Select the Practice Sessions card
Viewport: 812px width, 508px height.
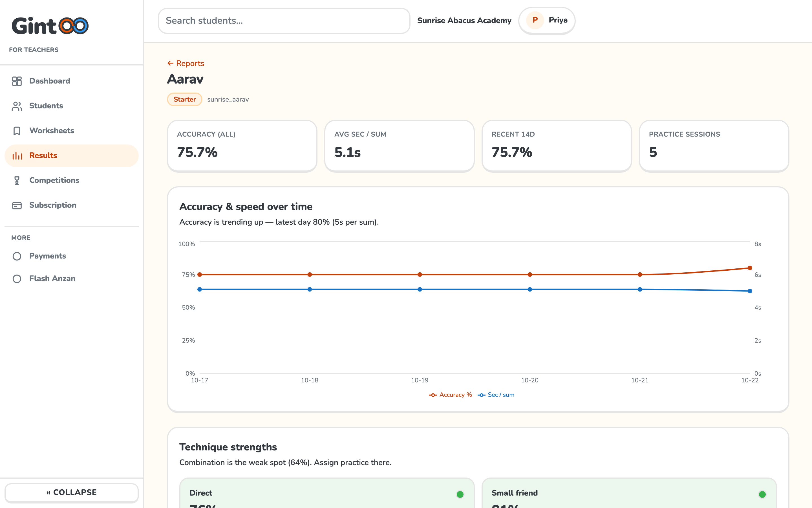[x=714, y=146]
